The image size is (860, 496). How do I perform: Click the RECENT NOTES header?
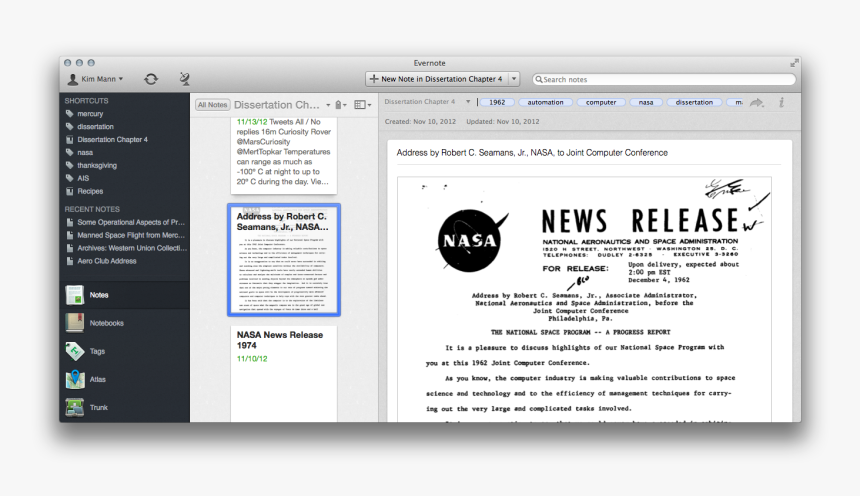[x=92, y=209]
